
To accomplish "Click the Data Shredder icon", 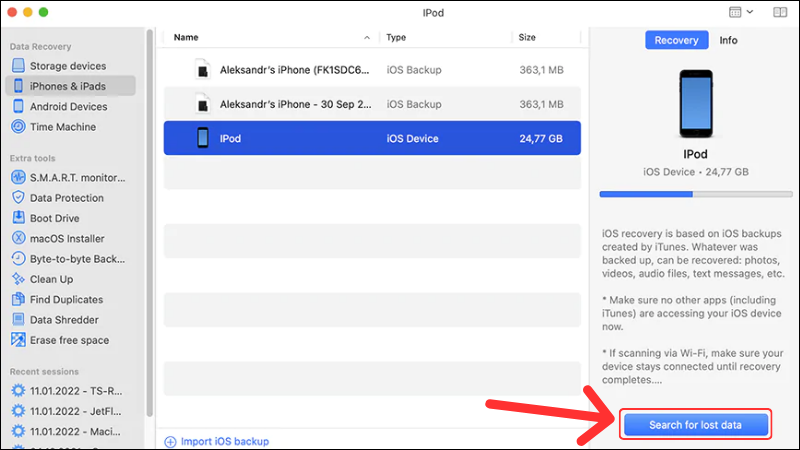I will click(x=18, y=320).
